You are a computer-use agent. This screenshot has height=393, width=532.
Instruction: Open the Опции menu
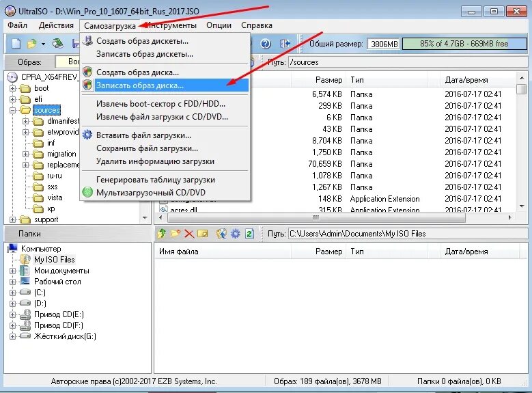coord(219,25)
